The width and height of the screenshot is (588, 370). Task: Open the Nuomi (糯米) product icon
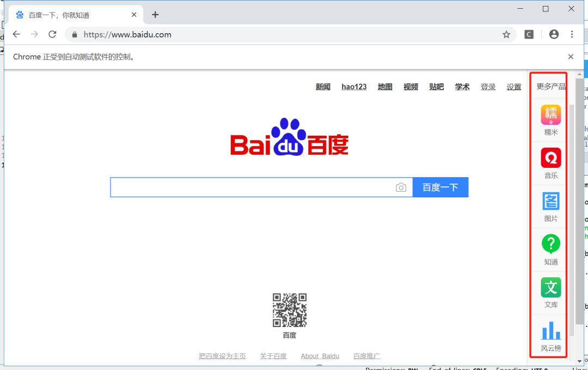pyautogui.click(x=550, y=115)
